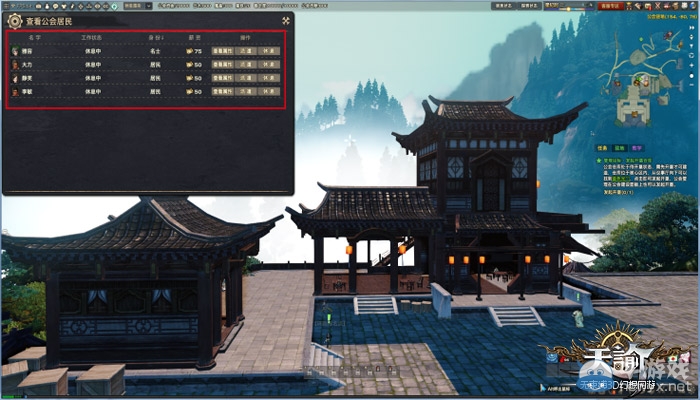Screen dimensions: 700x400
Task: Click the highlighted teal diamond toolbar icon
Action: point(114,6)
